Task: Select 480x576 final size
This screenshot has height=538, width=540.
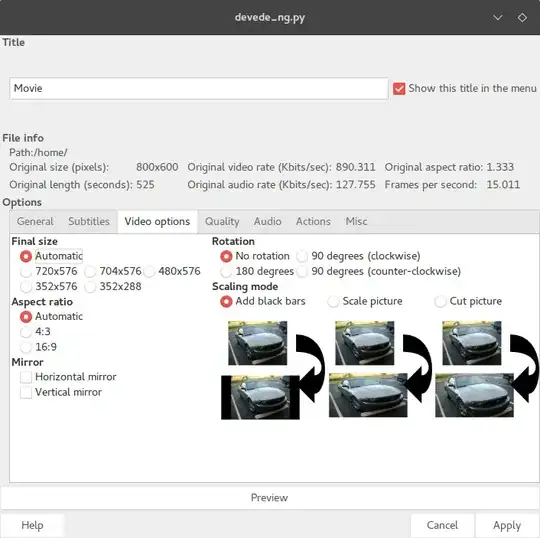Action: (149, 272)
